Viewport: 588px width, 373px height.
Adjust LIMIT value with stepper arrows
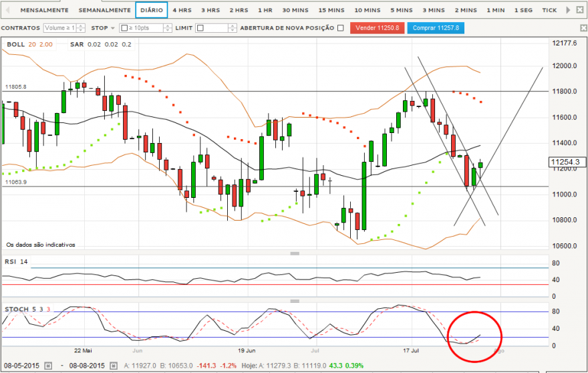click(x=232, y=28)
